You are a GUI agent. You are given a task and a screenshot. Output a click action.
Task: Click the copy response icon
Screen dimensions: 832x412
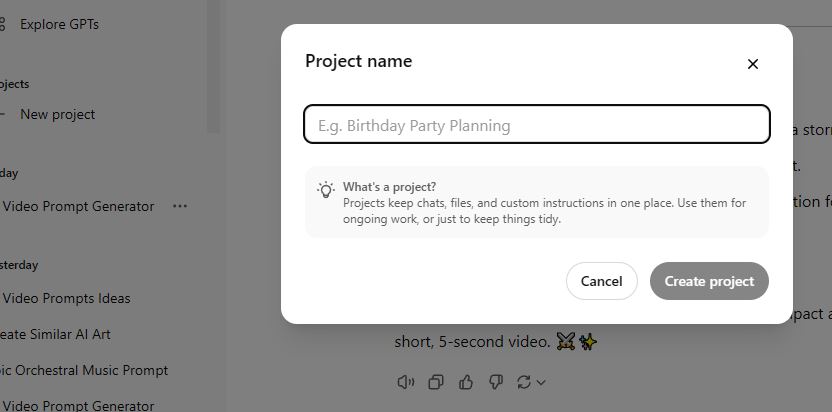[435, 382]
